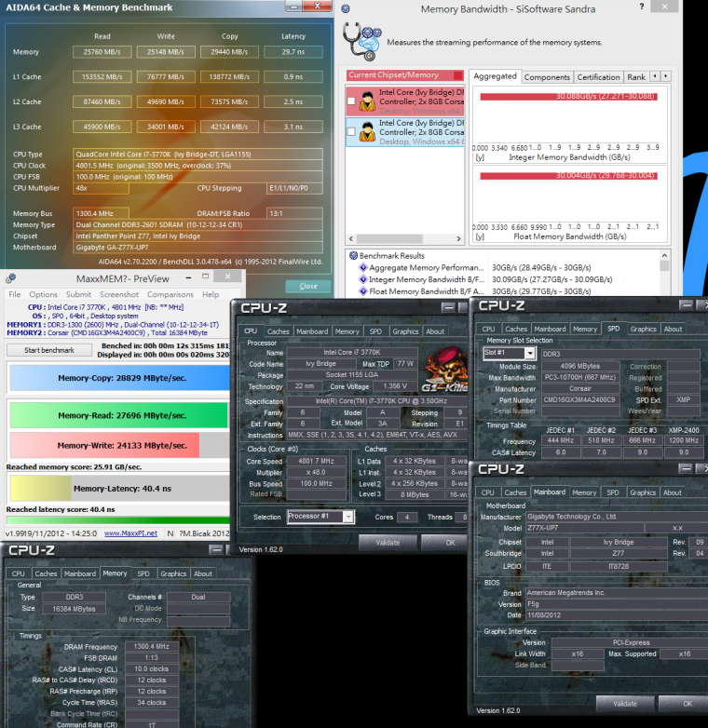The width and height of the screenshot is (708, 728).
Task: Click Aggregate Memory Performance diamond icon
Action: point(363,267)
